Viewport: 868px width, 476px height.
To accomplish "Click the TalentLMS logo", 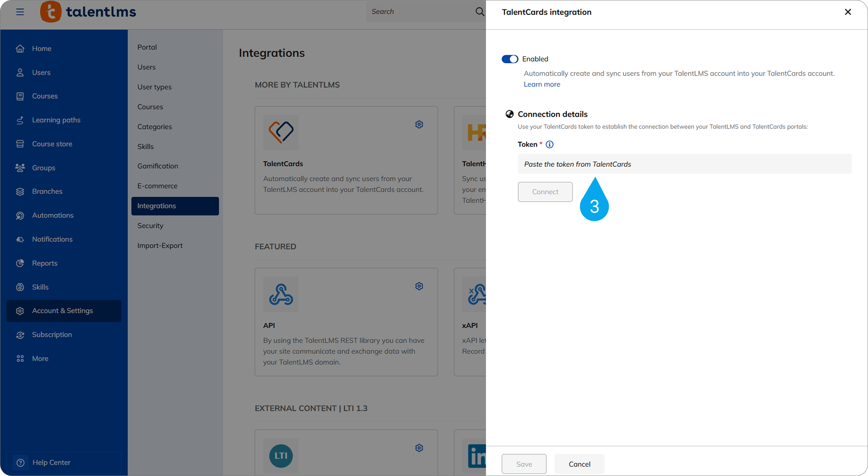I will [88, 12].
